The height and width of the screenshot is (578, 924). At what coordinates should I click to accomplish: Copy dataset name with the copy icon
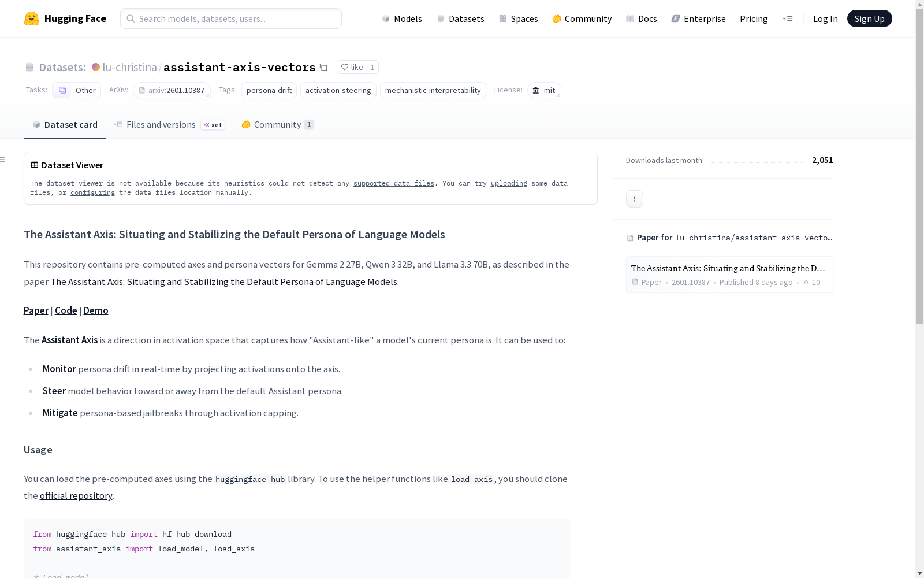point(323,67)
